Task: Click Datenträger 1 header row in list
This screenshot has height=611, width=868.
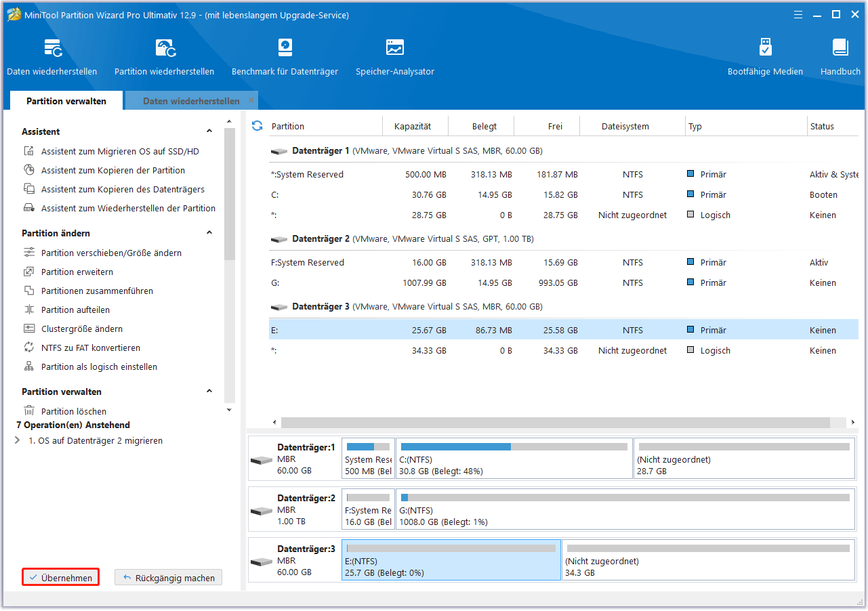Action: [564, 151]
